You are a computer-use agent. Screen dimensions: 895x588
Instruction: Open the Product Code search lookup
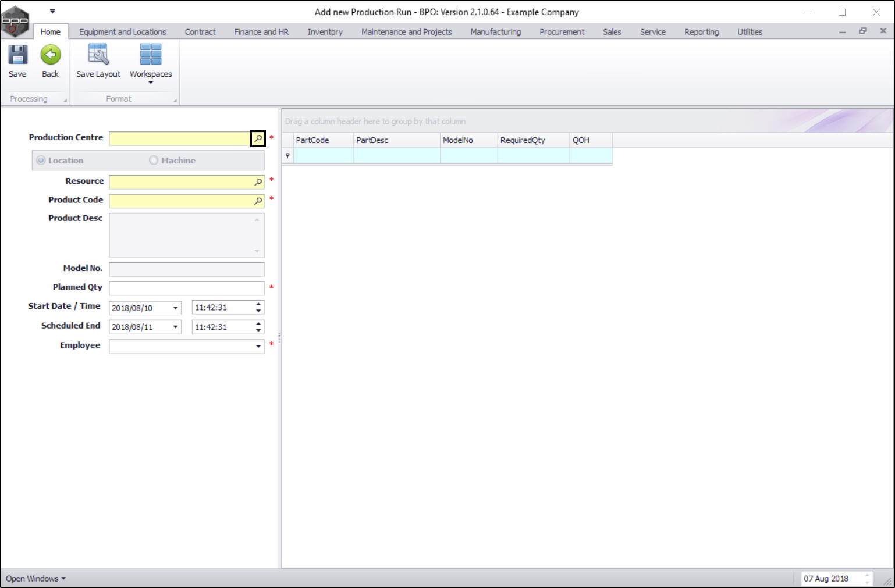point(258,201)
